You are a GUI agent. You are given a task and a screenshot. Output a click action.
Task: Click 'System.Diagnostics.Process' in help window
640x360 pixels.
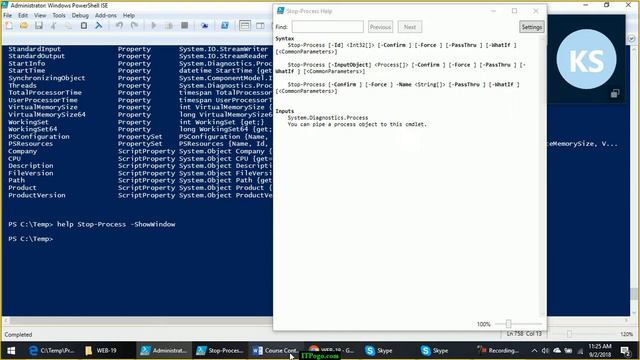[x=327, y=118]
